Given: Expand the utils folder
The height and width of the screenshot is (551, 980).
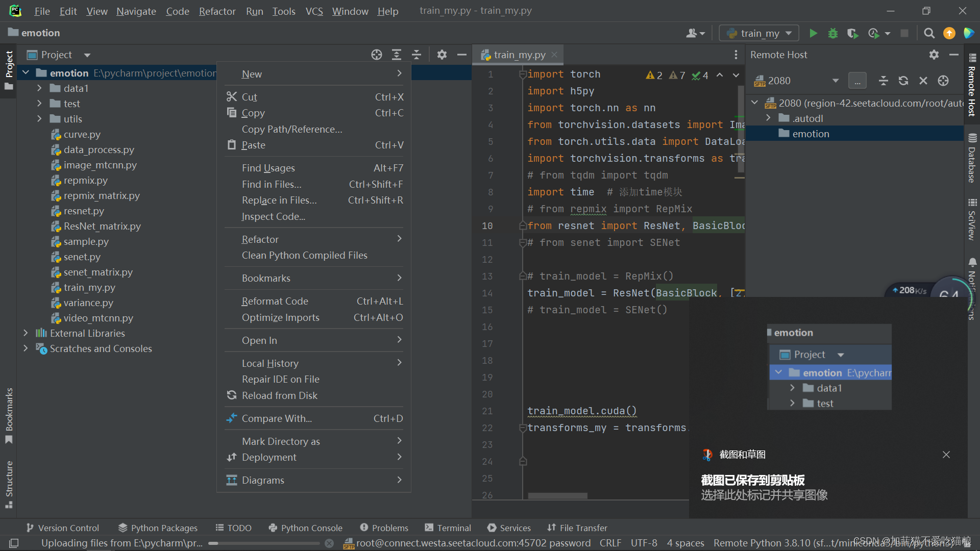Looking at the screenshot, I should click(39, 119).
